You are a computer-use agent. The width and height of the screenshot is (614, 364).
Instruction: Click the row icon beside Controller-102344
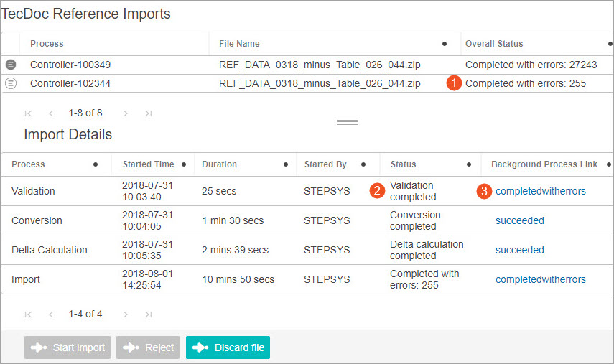coord(11,83)
